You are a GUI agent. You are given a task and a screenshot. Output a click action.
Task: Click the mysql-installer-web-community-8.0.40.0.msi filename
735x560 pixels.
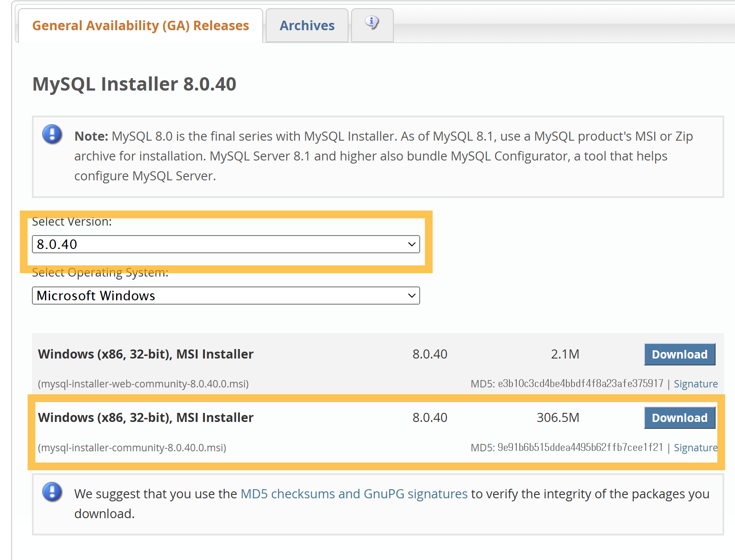click(143, 384)
